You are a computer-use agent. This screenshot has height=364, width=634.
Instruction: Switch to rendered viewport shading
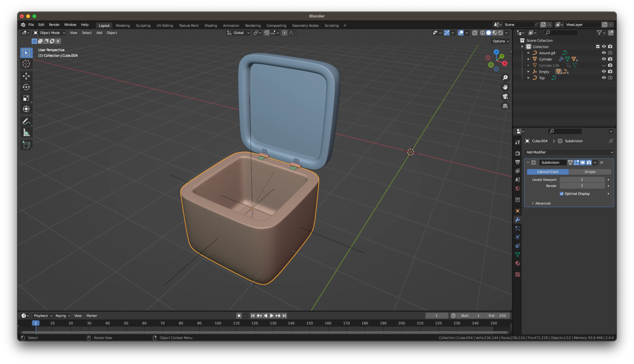click(x=500, y=33)
